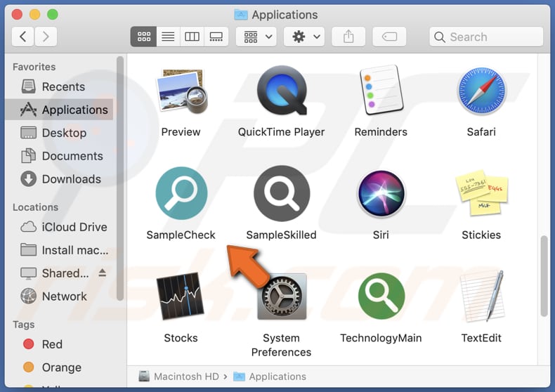
Task: Open iCloud Drive in sidebar
Action: click(74, 227)
